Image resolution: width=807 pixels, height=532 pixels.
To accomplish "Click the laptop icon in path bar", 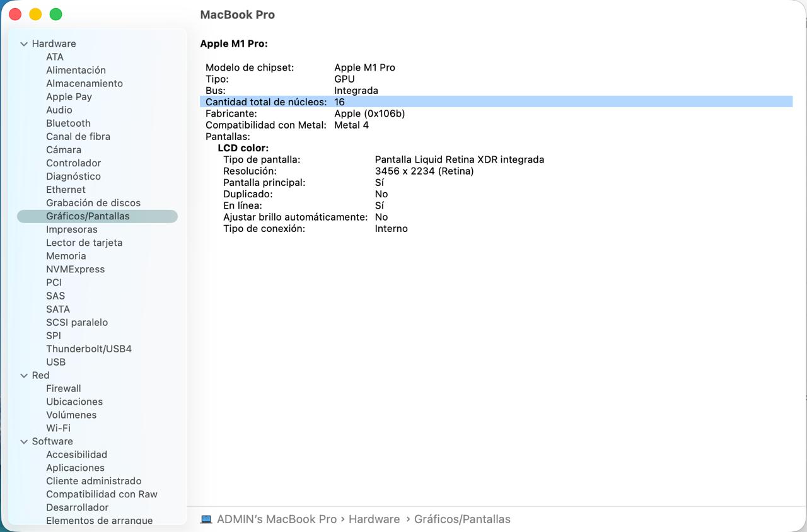I will tap(206, 519).
